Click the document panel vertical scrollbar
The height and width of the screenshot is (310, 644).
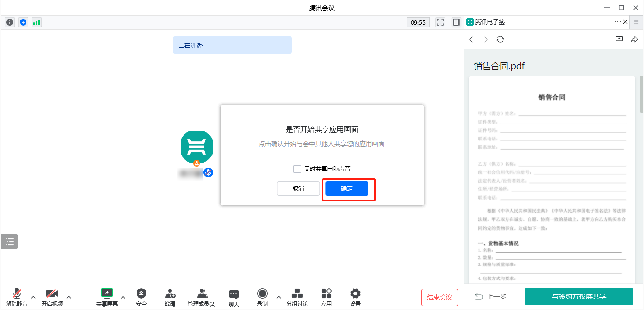tap(642, 94)
